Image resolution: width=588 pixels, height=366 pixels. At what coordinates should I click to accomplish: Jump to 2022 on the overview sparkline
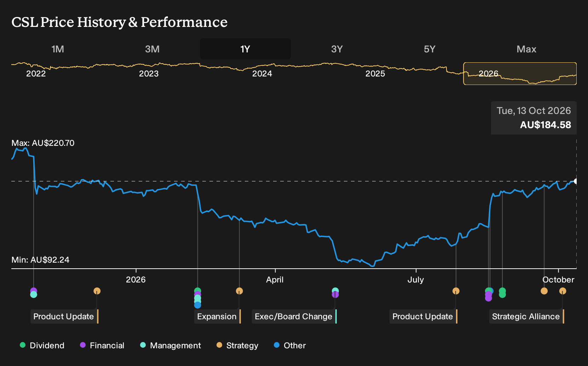36,74
